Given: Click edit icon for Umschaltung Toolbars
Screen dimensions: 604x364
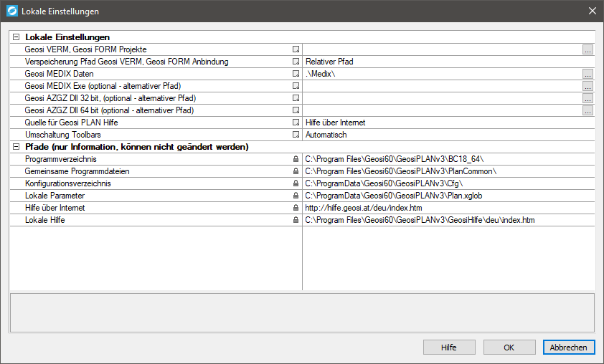Looking at the screenshot, I should [x=296, y=135].
